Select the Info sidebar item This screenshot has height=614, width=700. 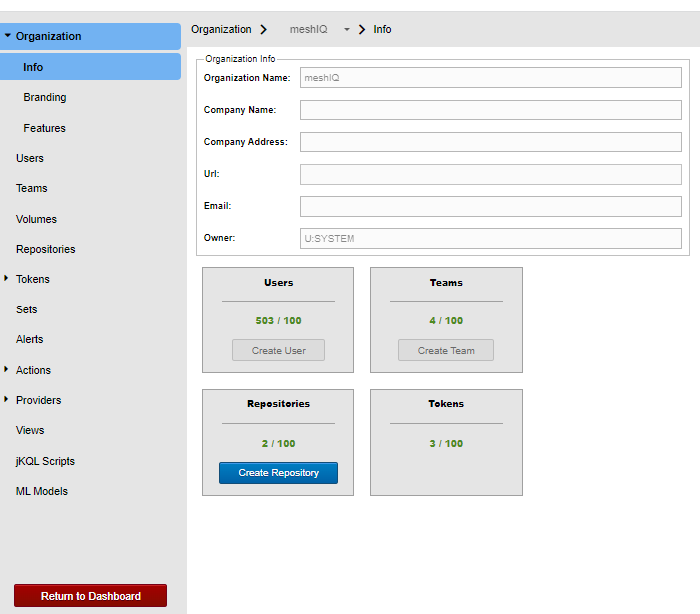pyautogui.click(x=90, y=67)
